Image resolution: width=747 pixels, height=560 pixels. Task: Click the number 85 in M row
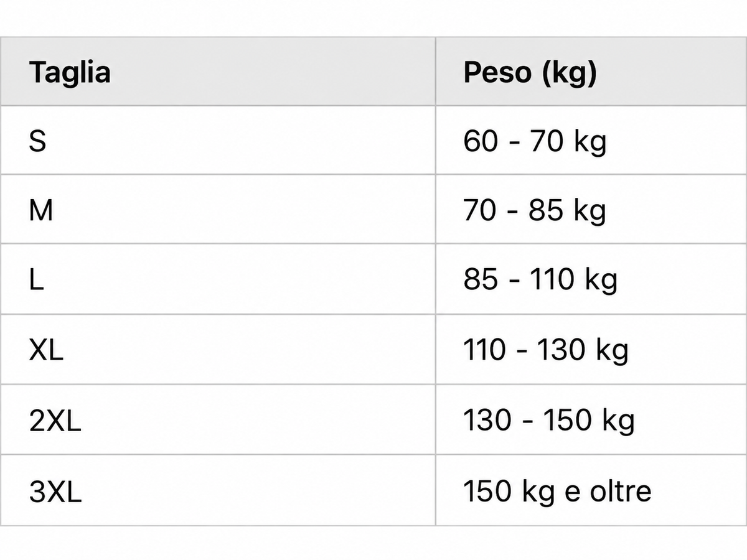(x=546, y=210)
